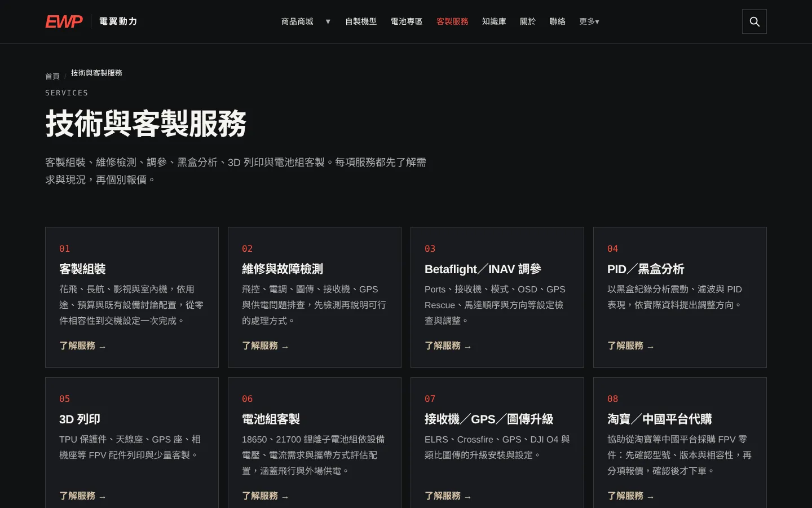The width and height of the screenshot is (812, 508).
Task: Select the 接收機／GPS／圖傳升級 heading
Action: coord(489,419)
